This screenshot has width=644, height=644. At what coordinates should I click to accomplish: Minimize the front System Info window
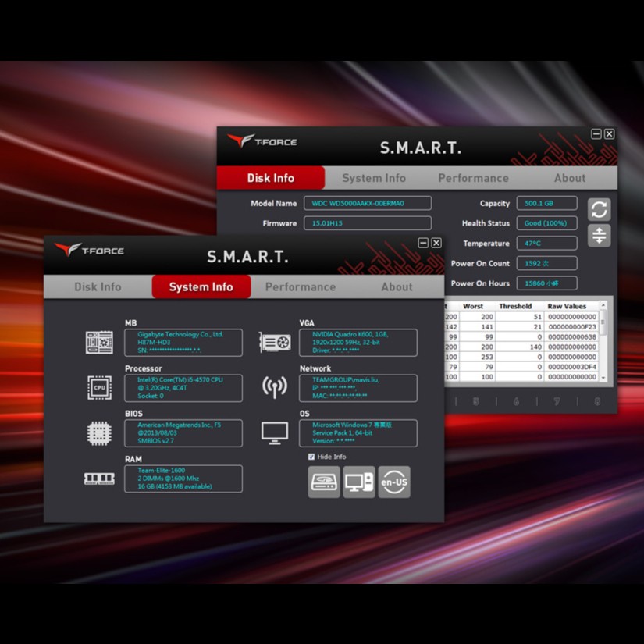(423, 243)
